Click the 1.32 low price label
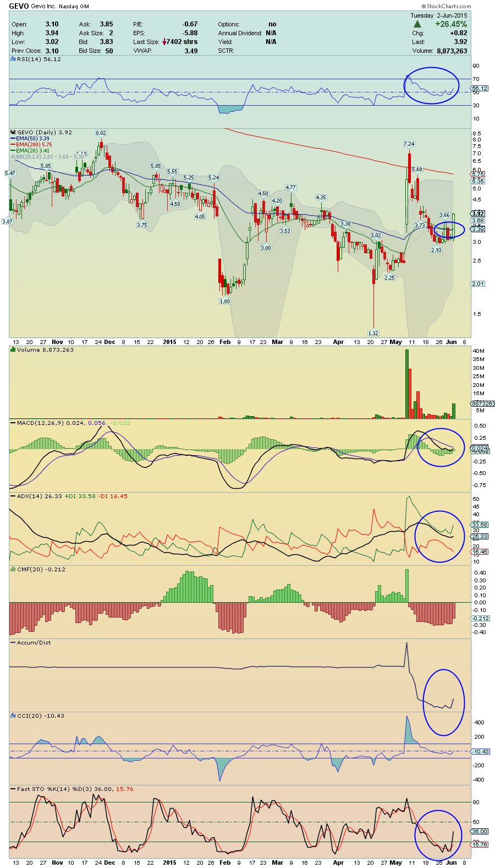Image resolution: width=495 pixels, height=868 pixels. [x=373, y=333]
